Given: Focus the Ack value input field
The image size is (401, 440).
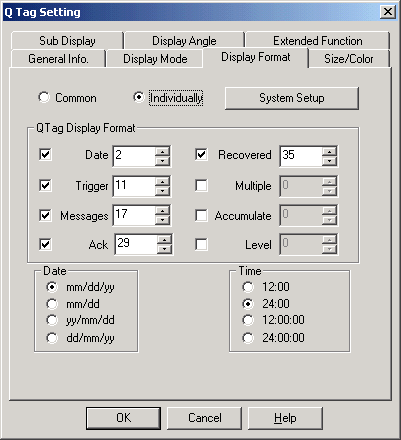Looking at the screenshot, I should [x=136, y=244].
